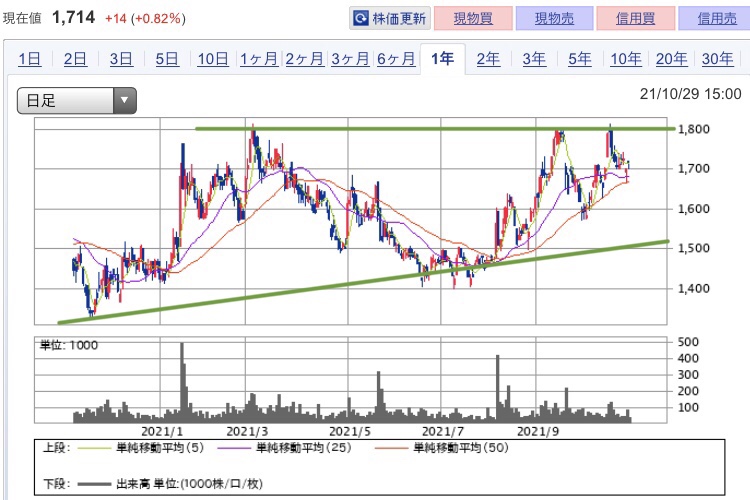Click the 2021/5 date axis label

click(350, 432)
